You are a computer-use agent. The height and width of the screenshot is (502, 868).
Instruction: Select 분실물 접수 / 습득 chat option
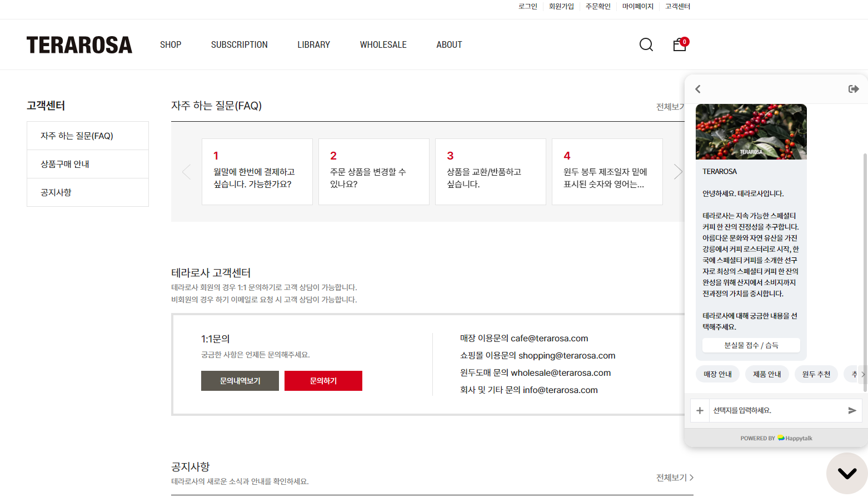pyautogui.click(x=751, y=345)
